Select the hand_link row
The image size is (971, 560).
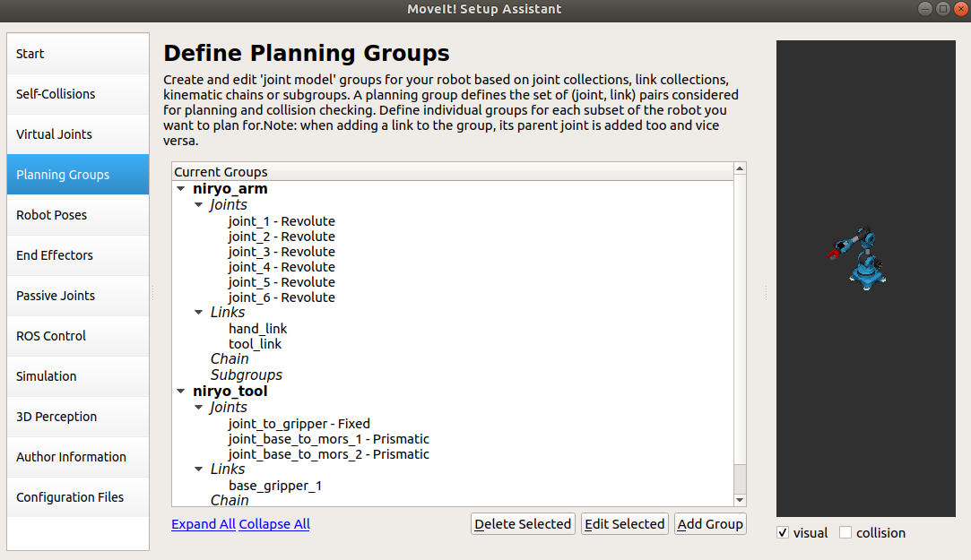pos(257,329)
